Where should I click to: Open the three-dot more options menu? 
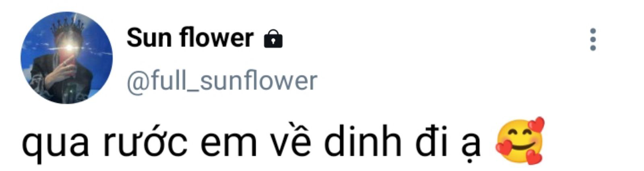click(592, 40)
